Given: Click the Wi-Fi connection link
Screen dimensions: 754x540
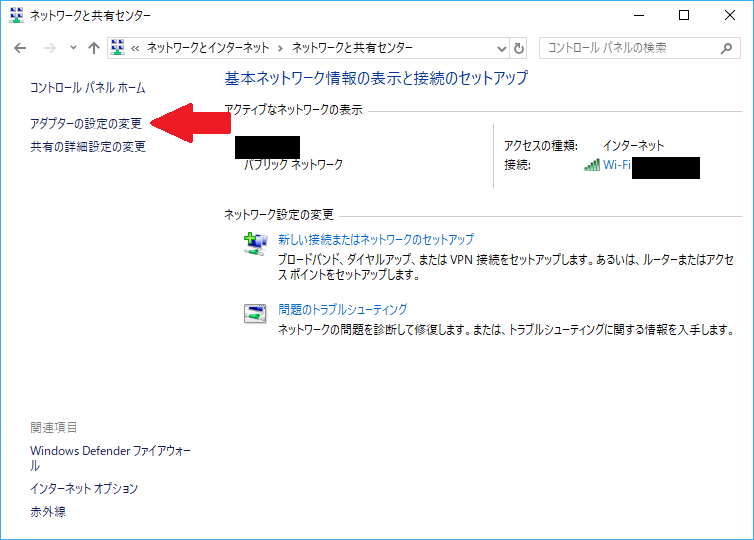Looking at the screenshot, I should tap(616, 165).
